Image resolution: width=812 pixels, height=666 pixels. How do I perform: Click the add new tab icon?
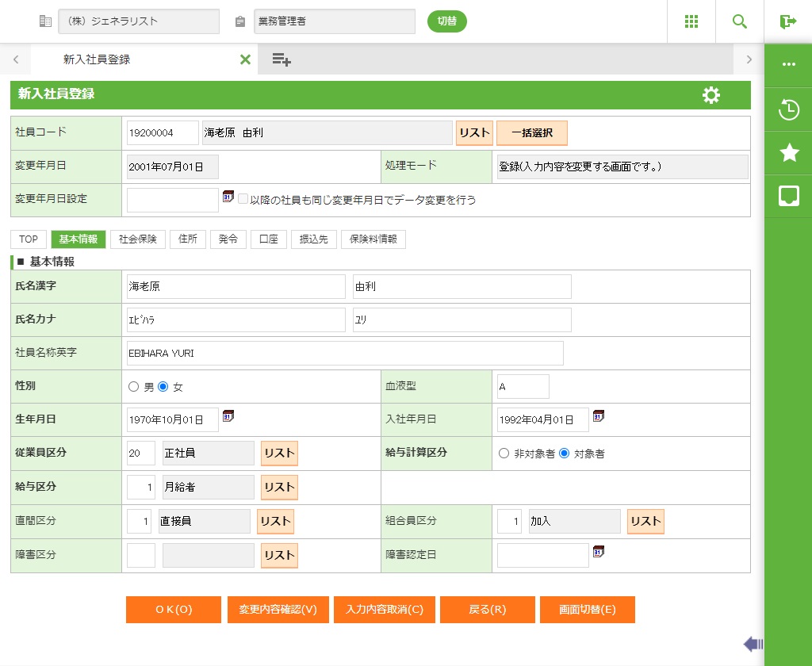point(282,59)
